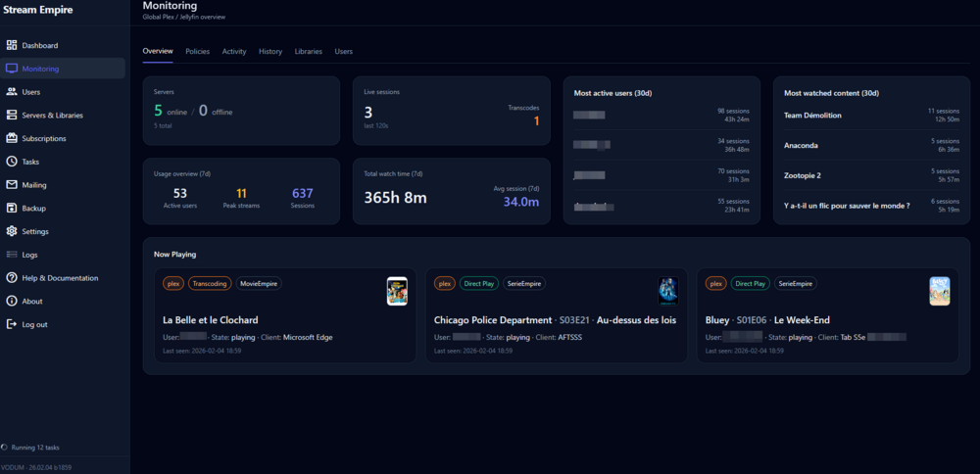Click the About info icon

[11, 301]
